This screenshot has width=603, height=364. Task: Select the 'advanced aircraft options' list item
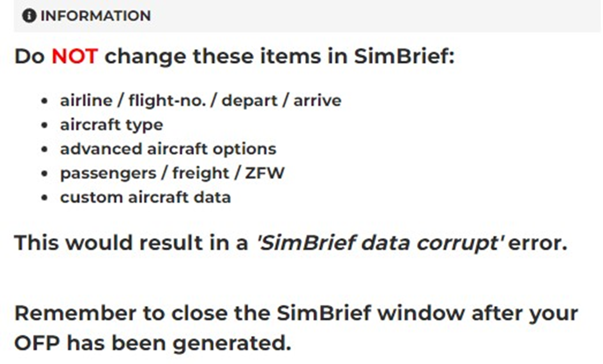point(168,149)
